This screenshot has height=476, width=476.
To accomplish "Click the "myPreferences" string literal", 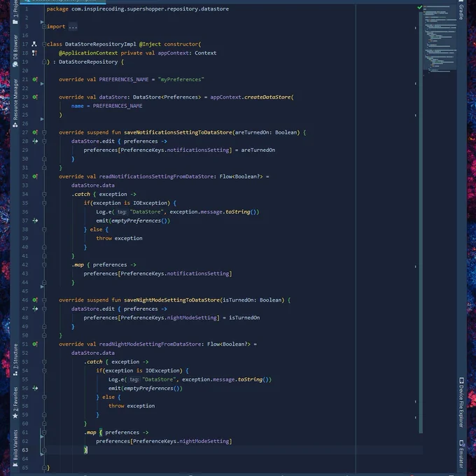I will click(181, 80).
